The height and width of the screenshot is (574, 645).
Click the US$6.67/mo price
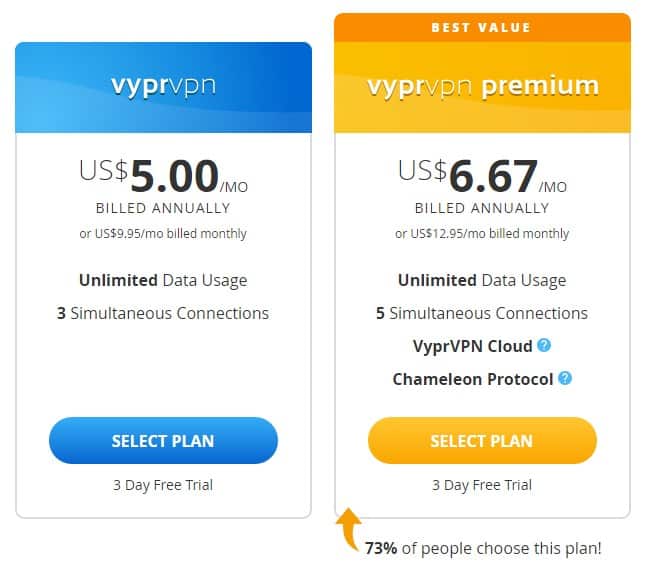click(482, 177)
